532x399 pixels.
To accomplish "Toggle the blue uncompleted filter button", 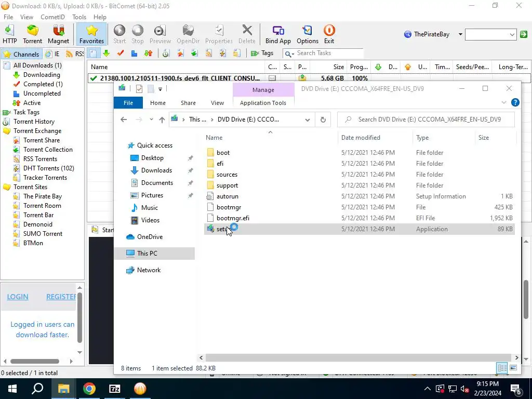I will point(135,54).
